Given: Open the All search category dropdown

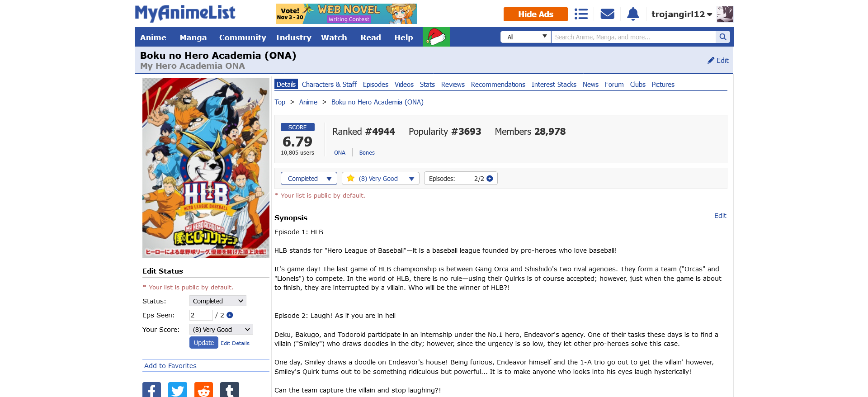Looking at the screenshot, I should (x=526, y=37).
